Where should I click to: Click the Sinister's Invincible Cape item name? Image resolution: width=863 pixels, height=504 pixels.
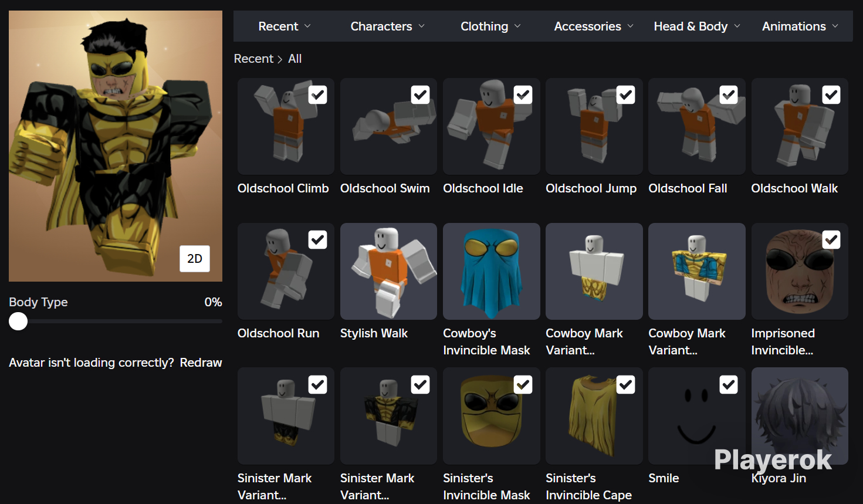(x=589, y=486)
